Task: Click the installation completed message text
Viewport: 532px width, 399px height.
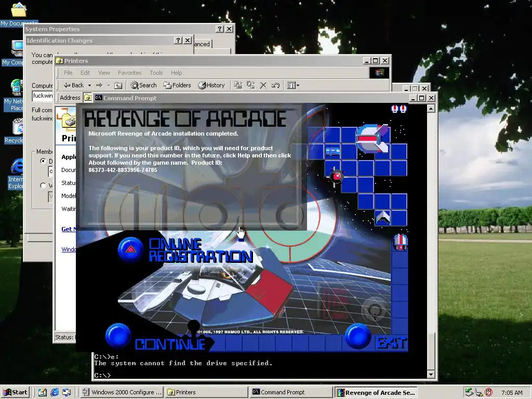Action: tap(163, 134)
